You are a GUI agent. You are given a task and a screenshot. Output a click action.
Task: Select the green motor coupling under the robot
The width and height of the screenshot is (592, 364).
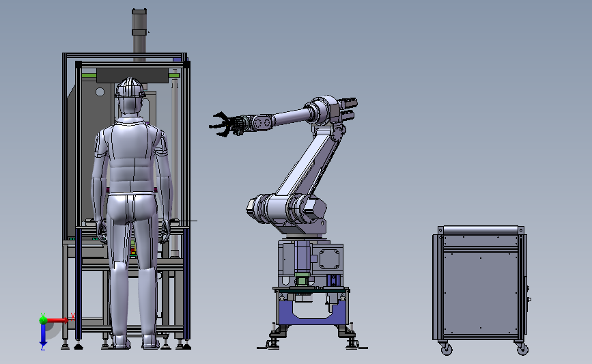coord(302,279)
